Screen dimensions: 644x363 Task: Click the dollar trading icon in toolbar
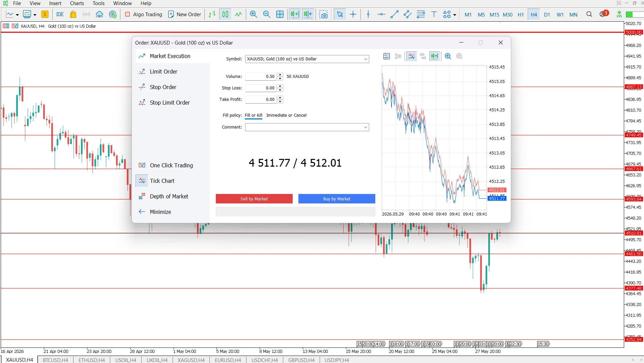[x=45, y=15]
